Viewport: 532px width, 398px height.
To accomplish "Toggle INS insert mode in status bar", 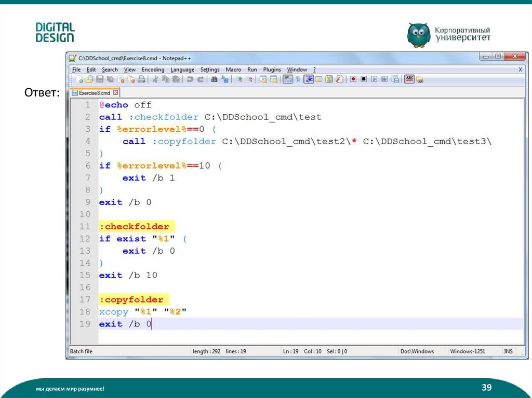I will pyautogui.click(x=508, y=351).
